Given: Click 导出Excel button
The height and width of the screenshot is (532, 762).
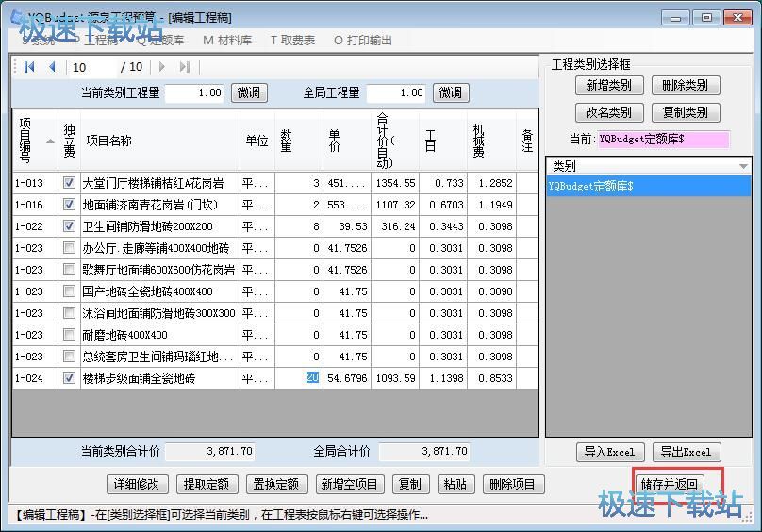Looking at the screenshot, I should click(687, 452).
